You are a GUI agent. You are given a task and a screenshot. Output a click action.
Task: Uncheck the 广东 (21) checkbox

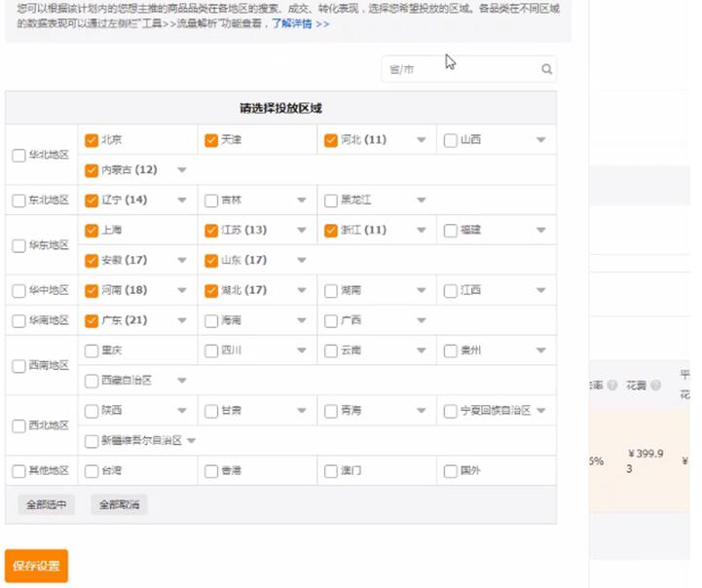[x=92, y=321]
